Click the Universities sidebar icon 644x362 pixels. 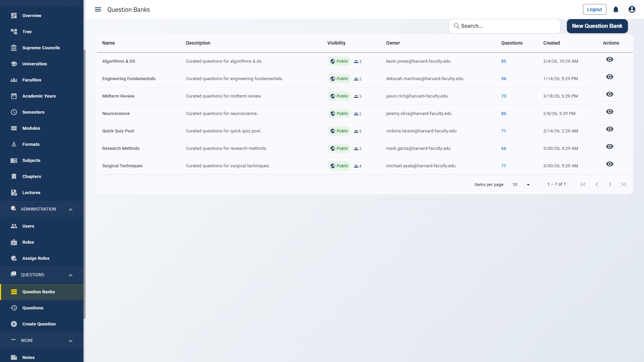click(14, 64)
